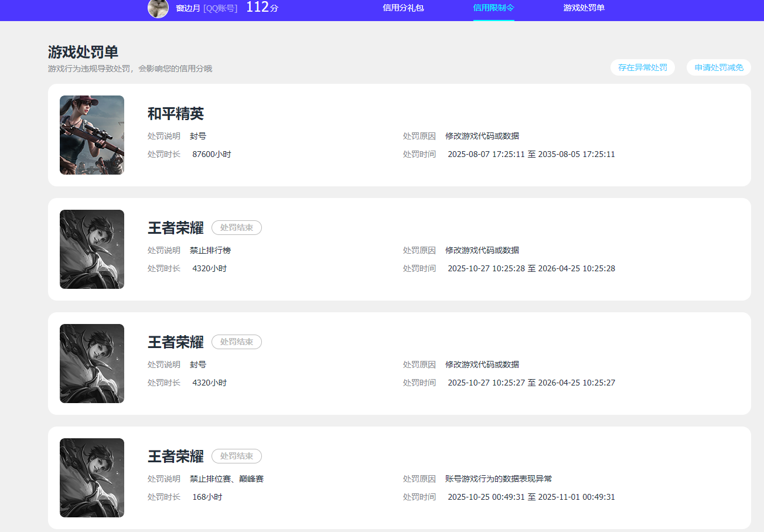The width and height of the screenshot is (764, 532).
Task: Click the credit score 112分
Action: click(x=261, y=8)
